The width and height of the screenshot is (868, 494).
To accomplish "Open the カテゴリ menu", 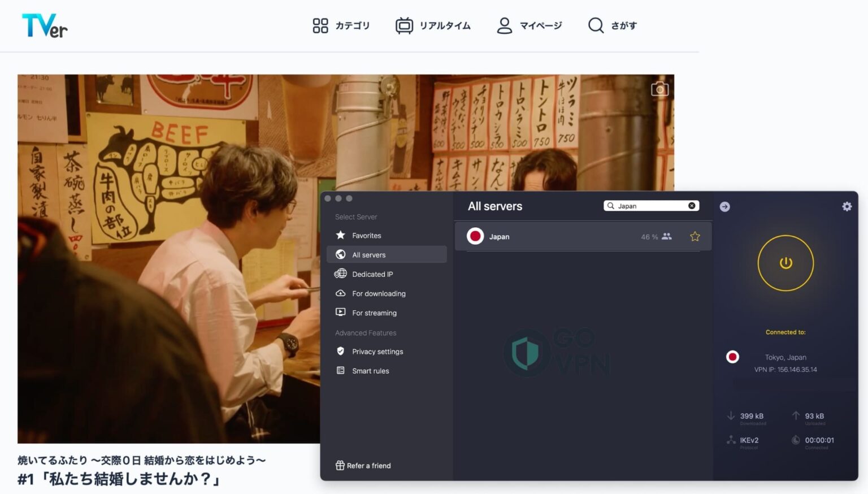I will coord(341,25).
